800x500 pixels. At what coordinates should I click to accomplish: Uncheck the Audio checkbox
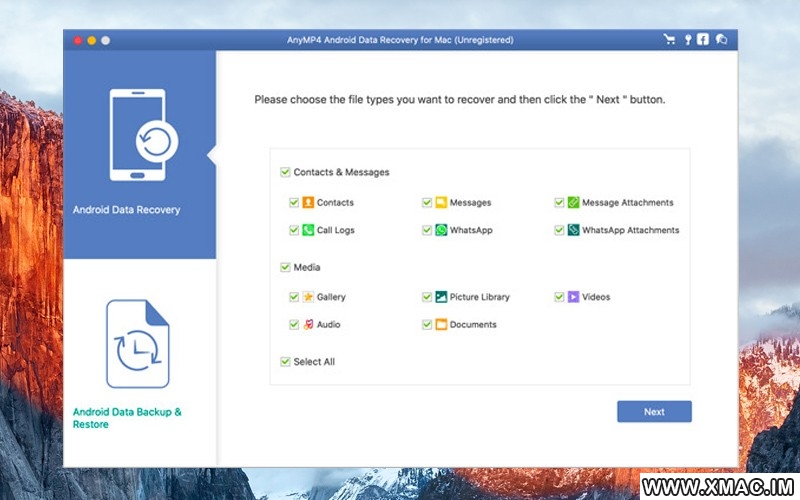(294, 324)
